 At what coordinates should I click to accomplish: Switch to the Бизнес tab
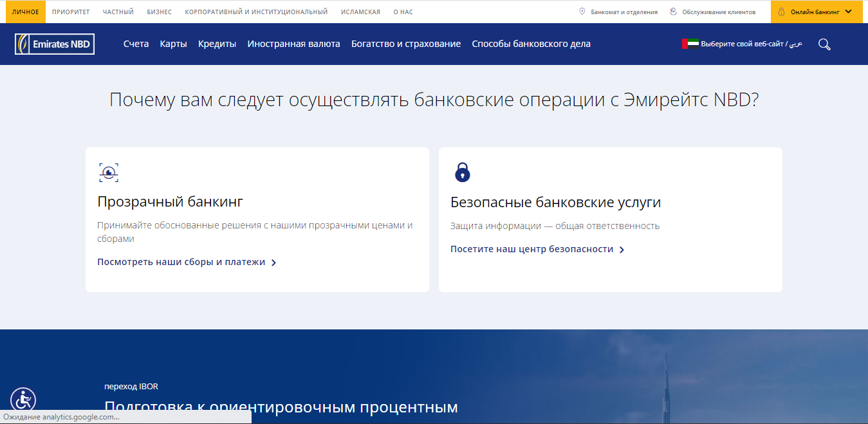coord(159,12)
